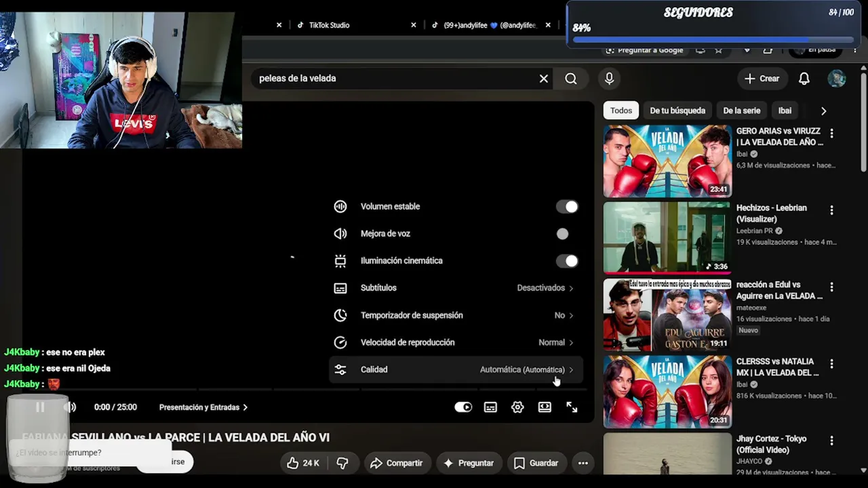Select the Todos filter chip

point(621,110)
